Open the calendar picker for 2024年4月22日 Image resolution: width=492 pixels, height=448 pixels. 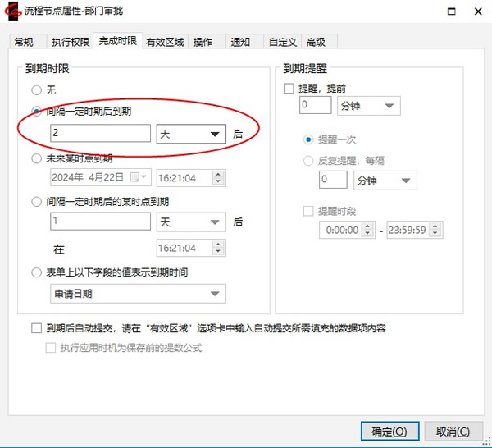tap(144, 177)
